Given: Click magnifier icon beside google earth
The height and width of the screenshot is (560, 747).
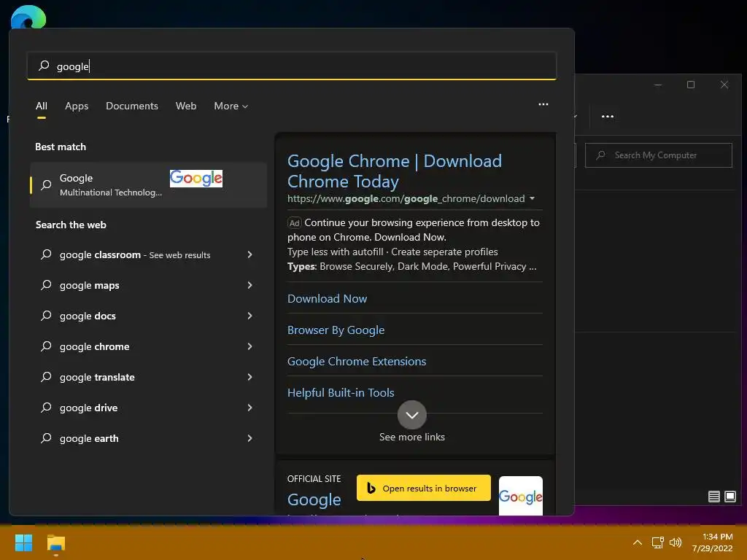Looking at the screenshot, I should pyautogui.click(x=46, y=438).
